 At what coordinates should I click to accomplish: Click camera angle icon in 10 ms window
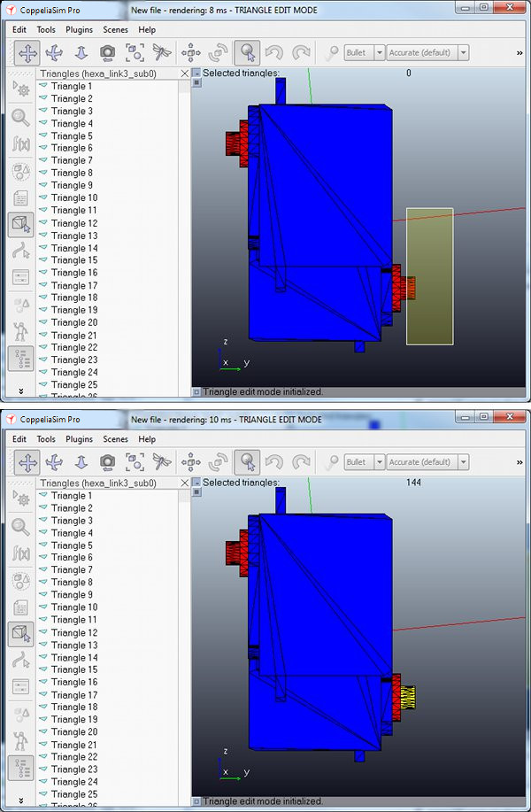(108, 462)
